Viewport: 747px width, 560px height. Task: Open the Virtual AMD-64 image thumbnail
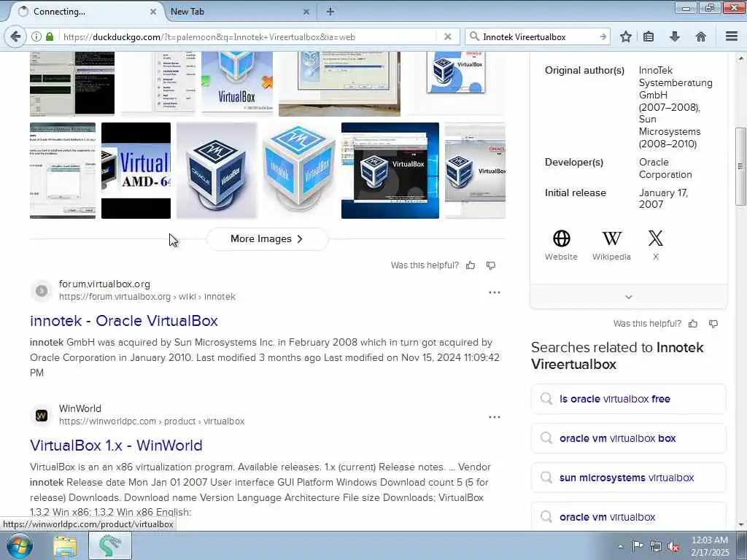tap(136, 171)
